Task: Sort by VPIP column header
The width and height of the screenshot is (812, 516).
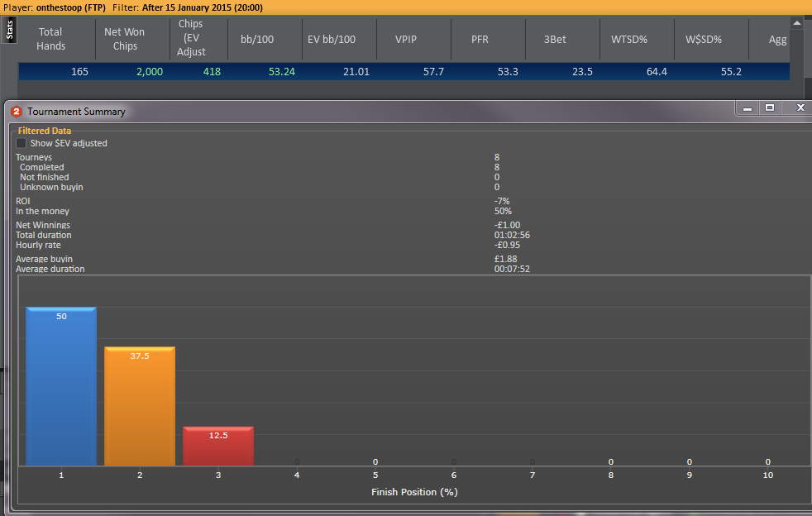Action: [x=406, y=40]
